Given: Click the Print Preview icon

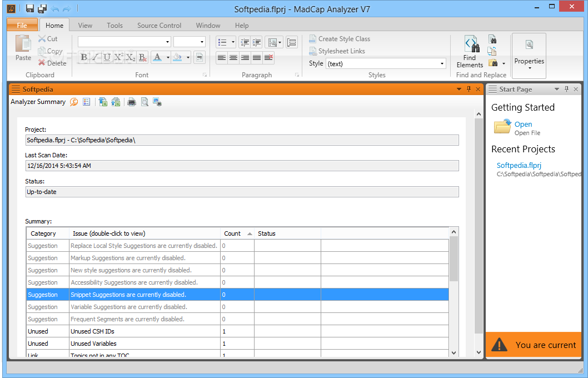Looking at the screenshot, I should tap(144, 102).
